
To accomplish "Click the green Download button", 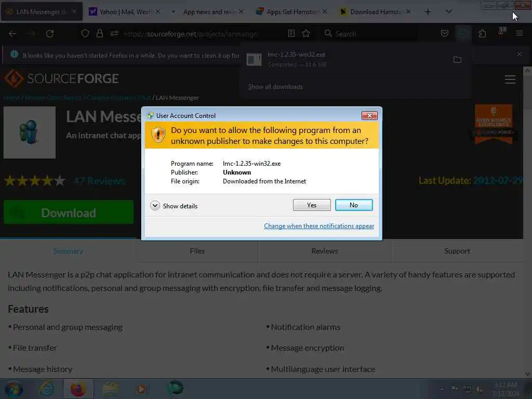I will [x=69, y=212].
